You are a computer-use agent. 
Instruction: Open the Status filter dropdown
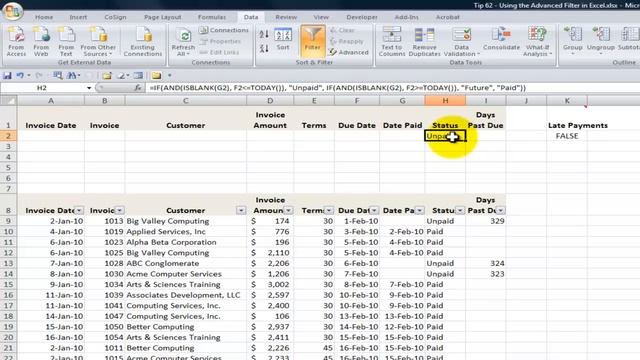[460, 210]
